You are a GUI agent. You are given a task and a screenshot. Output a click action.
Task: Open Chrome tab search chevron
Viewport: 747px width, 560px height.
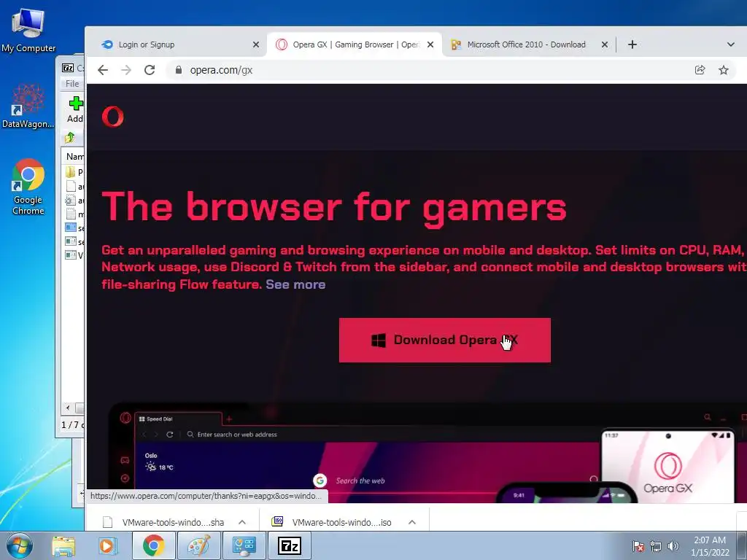pos(731,44)
